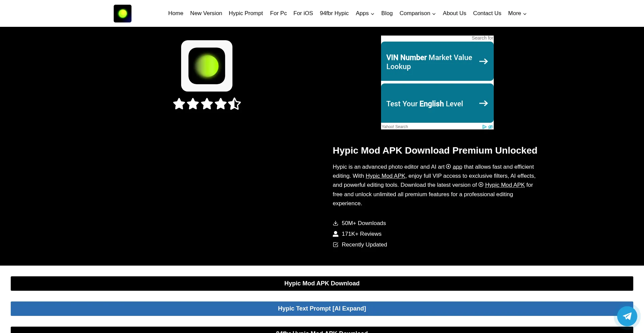Click the download icon beside 50M+ Downloads
Image resolution: width=644 pixels, height=333 pixels.
point(335,223)
